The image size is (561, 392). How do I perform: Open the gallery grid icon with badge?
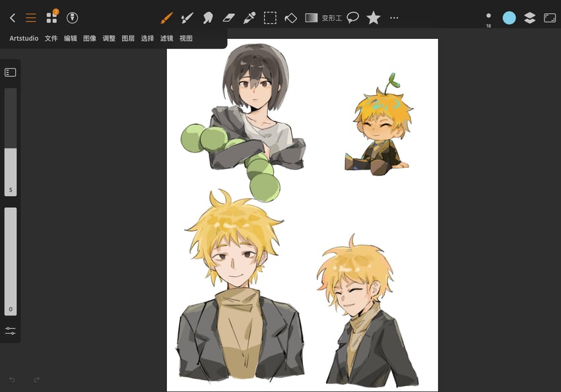tap(52, 17)
